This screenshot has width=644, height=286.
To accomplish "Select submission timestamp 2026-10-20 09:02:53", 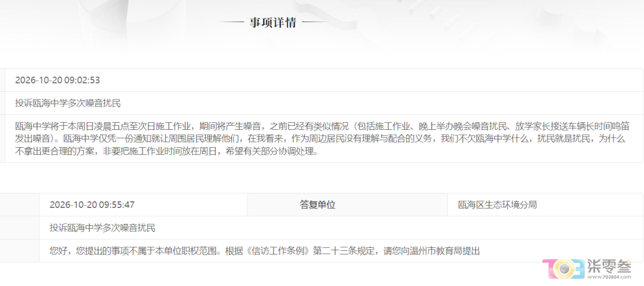I will tap(57, 80).
